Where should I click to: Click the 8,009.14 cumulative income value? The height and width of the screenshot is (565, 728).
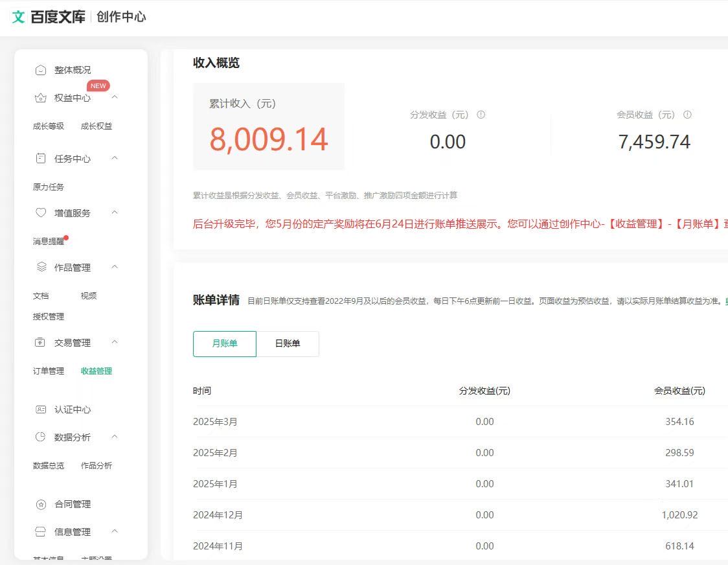point(269,139)
